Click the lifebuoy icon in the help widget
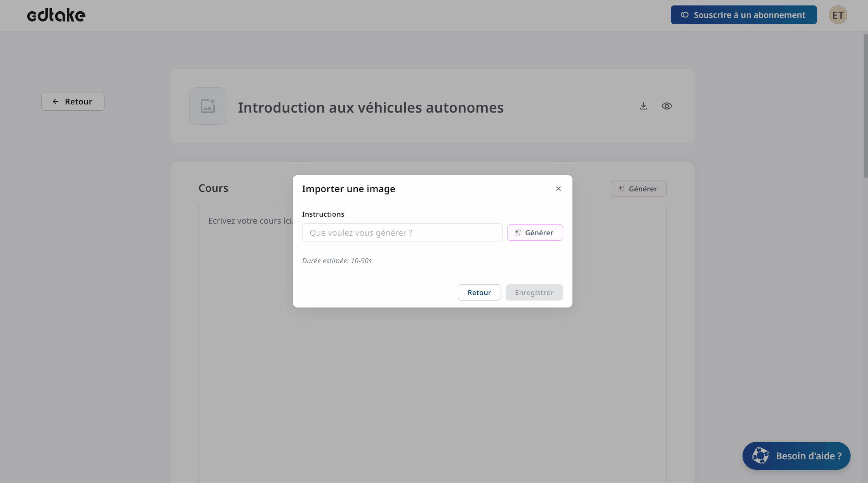Viewport: 868px width, 483px height. pos(760,456)
